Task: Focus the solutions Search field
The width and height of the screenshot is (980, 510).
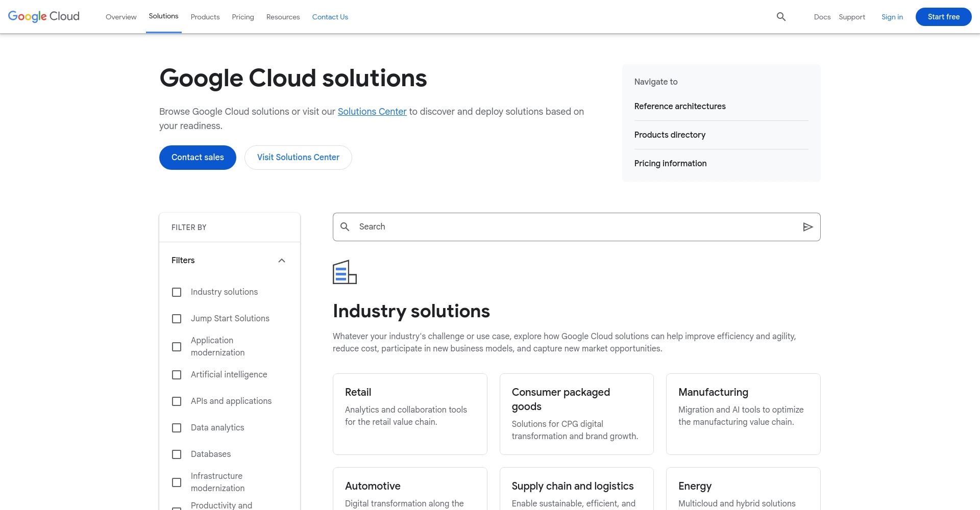Action: click(577, 227)
